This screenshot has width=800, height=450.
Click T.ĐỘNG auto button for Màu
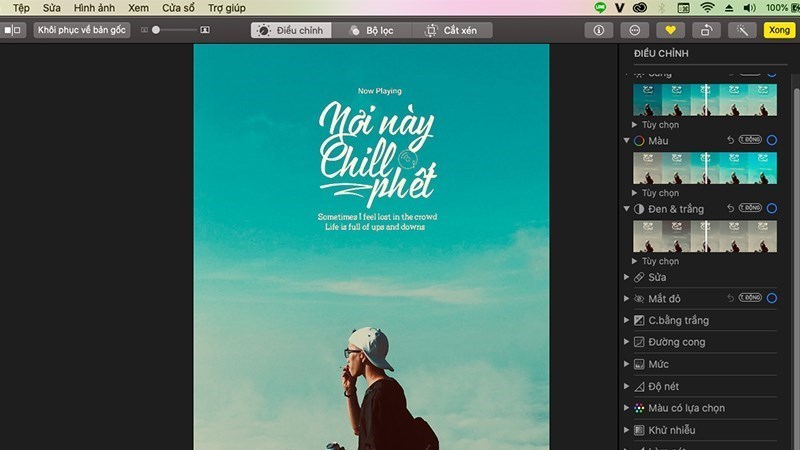coord(750,139)
